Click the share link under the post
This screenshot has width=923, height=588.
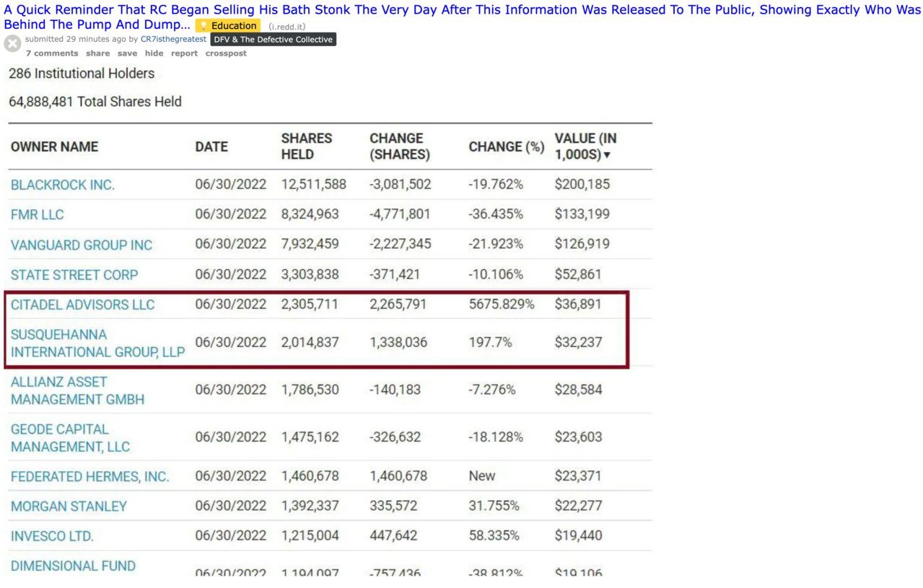point(98,53)
